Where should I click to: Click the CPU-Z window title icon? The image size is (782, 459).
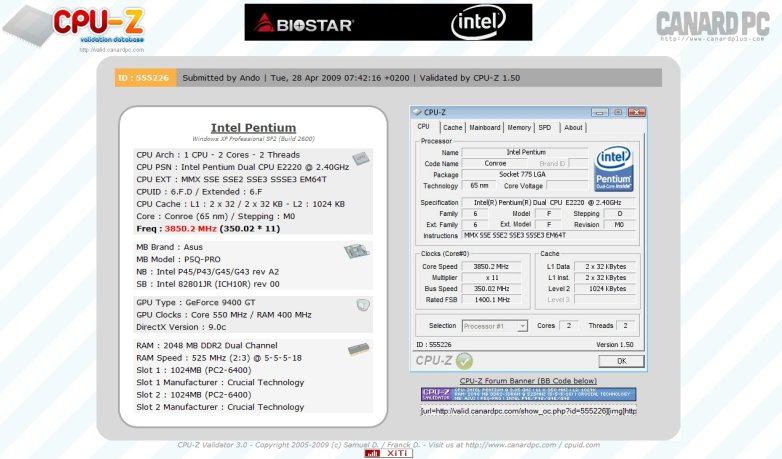(417, 112)
